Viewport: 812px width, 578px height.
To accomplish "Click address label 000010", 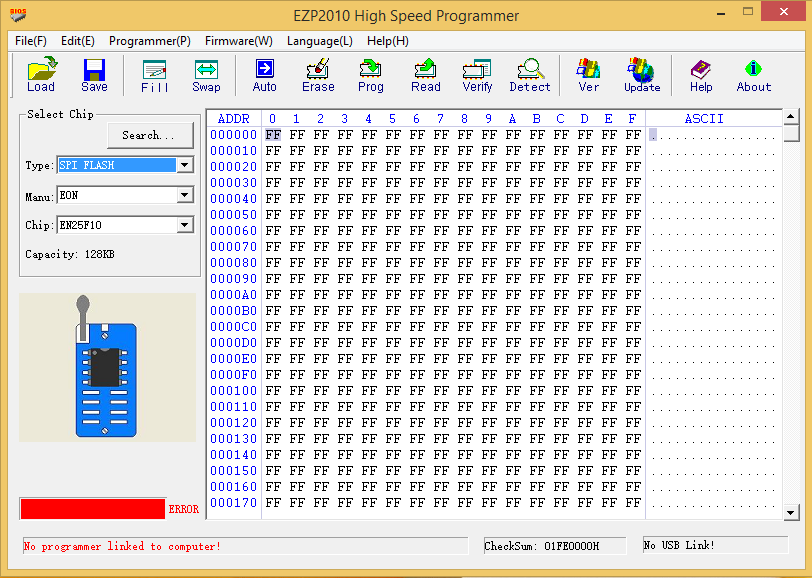I will (234, 151).
